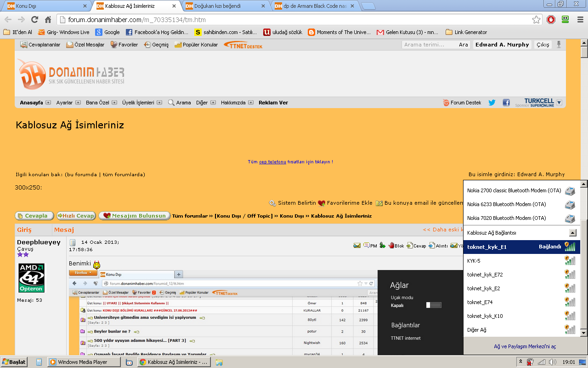Expand the Anasayfa dropdown arrow
This screenshot has width=588, height=368.
pos(48,103)
